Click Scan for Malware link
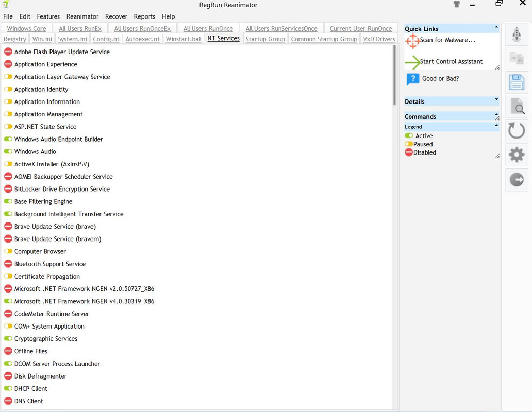Image resolution: width=532 pixels, height=412 pixels. tap(447, 40)
